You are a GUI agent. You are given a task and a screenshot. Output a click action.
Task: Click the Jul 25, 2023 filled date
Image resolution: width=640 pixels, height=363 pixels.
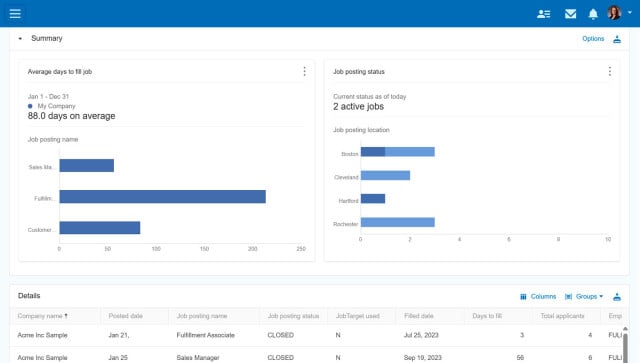tap(421, 335)
